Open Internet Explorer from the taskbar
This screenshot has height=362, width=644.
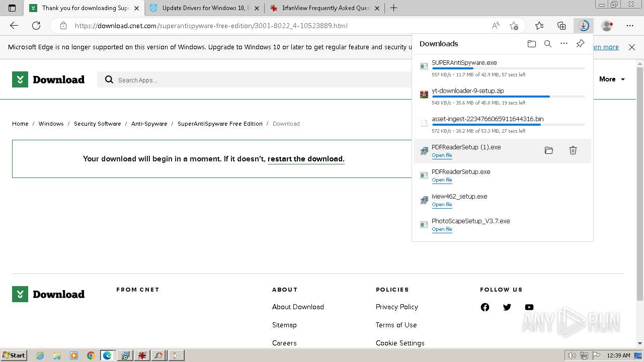coord(40,355)
